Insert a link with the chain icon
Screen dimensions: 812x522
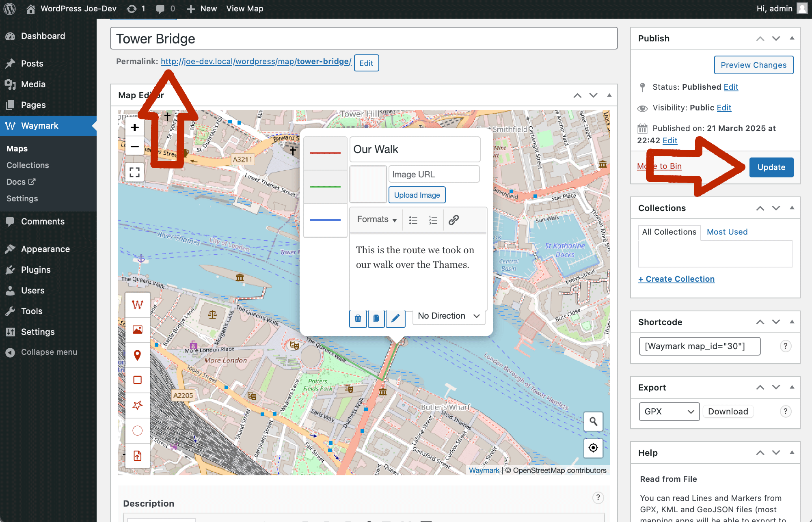454,220
